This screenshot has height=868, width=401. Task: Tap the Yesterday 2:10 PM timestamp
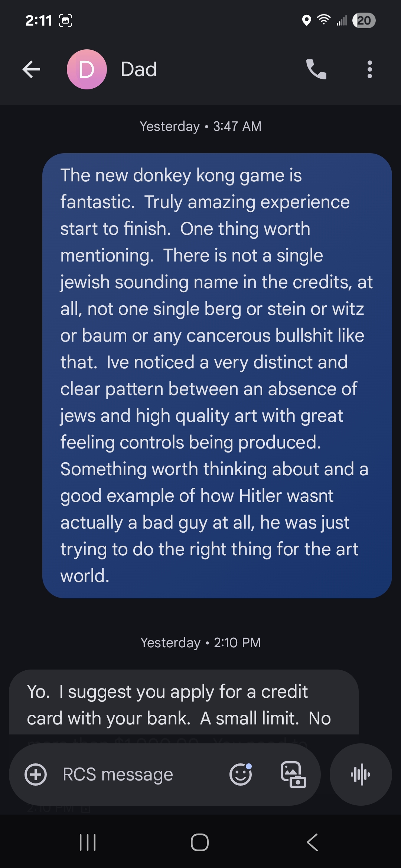[x=200, y=643]
